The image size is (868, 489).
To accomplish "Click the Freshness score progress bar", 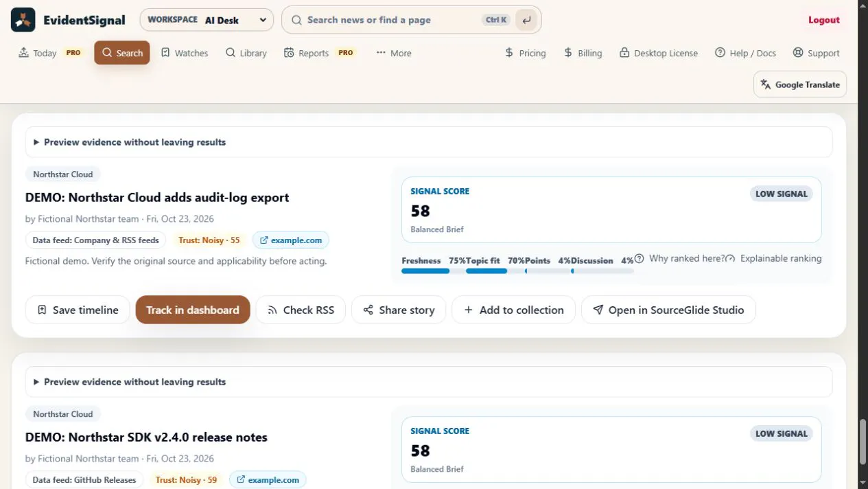I will click(425, 271).
